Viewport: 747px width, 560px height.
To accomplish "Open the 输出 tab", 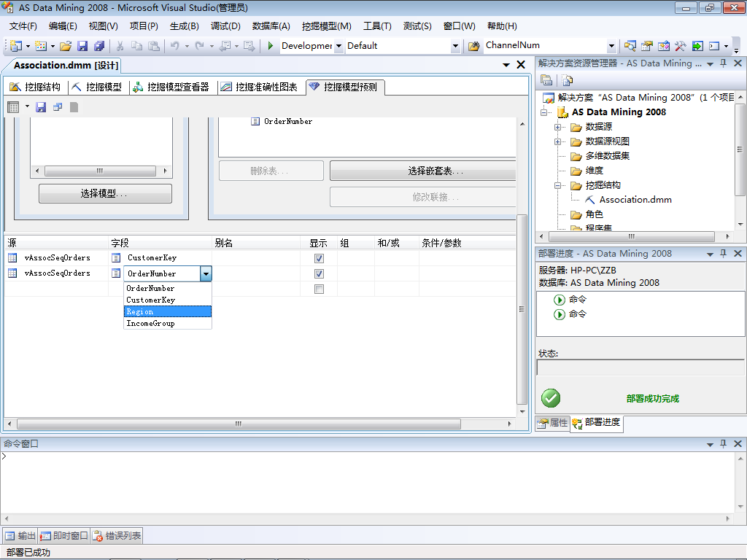I will pos(20,536).
